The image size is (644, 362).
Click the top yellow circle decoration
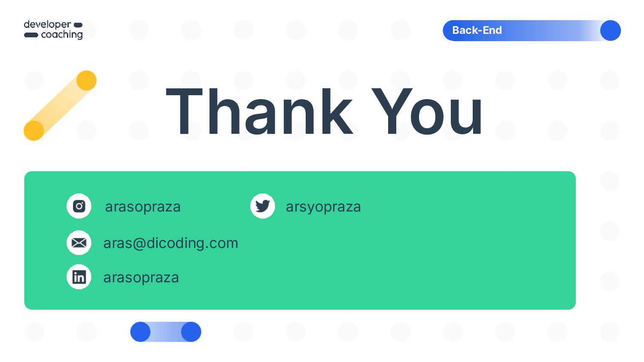pos(86,81)
